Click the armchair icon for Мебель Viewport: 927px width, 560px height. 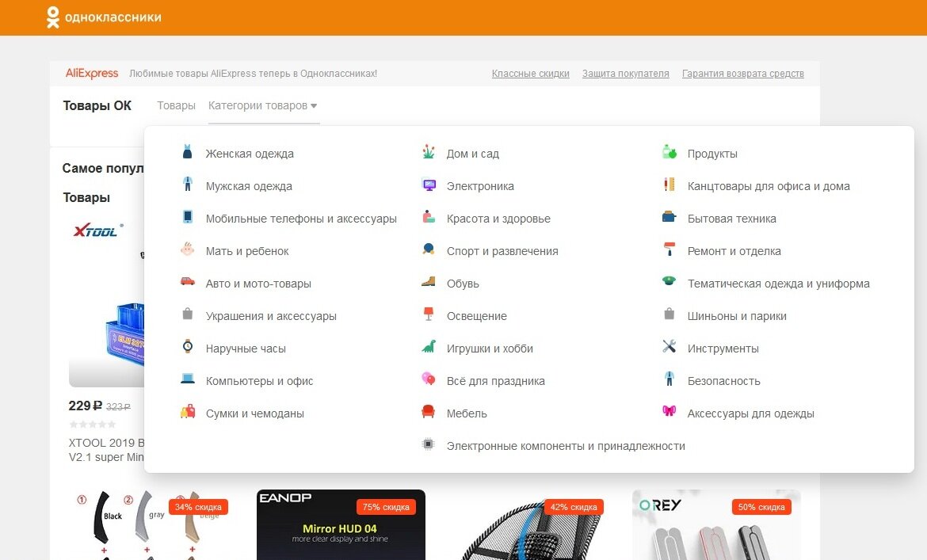[429, 411]
